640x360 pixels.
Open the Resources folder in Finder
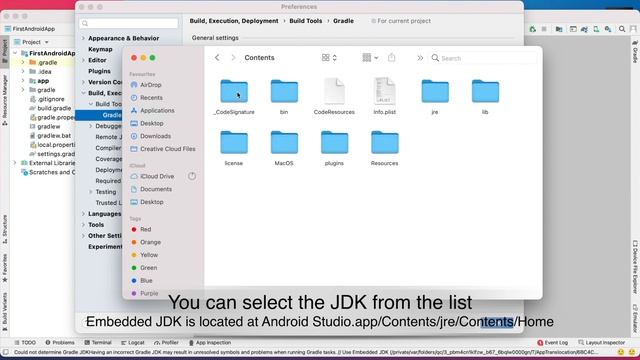click(x=384, y=142)
